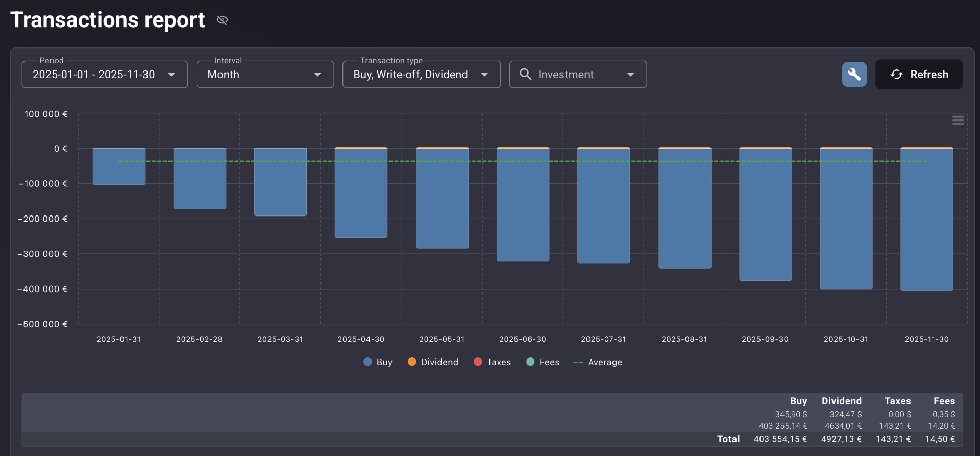
Task: Click the magnifier icon in Investment field
Action: click(525, 74)
